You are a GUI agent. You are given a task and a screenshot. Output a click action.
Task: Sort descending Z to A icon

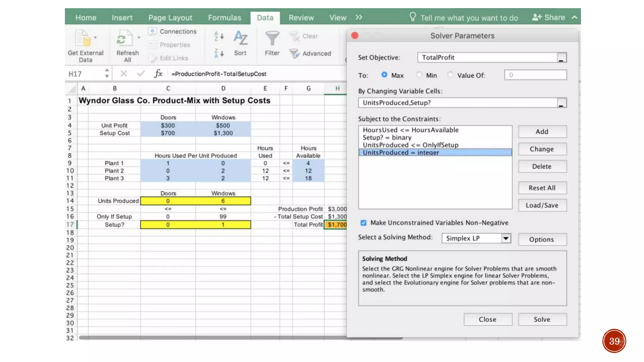click(x=219, y=53)
